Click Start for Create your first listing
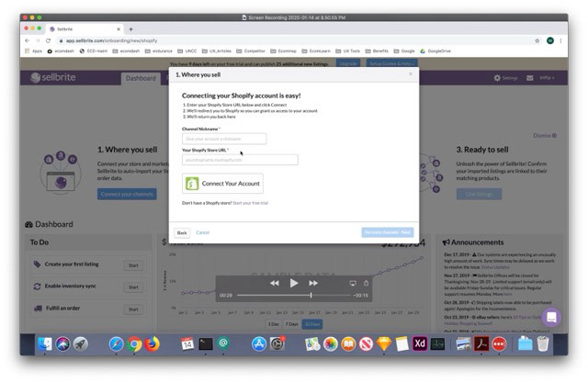The image size is (588, 382). [x=133, y=265]
